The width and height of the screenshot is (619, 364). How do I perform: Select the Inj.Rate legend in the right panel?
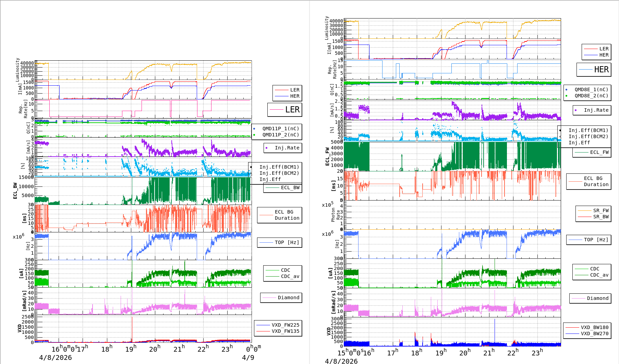click(592, 110)
